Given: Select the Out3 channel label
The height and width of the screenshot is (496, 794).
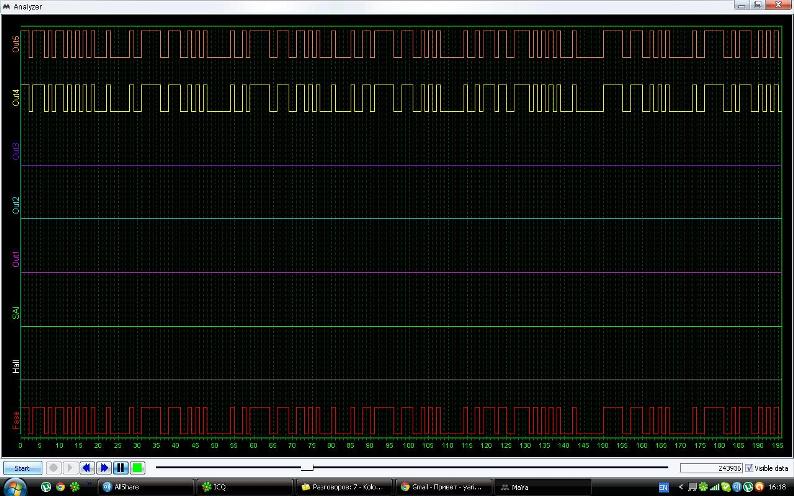Looking at the screenshot, I should coord(16,151).
